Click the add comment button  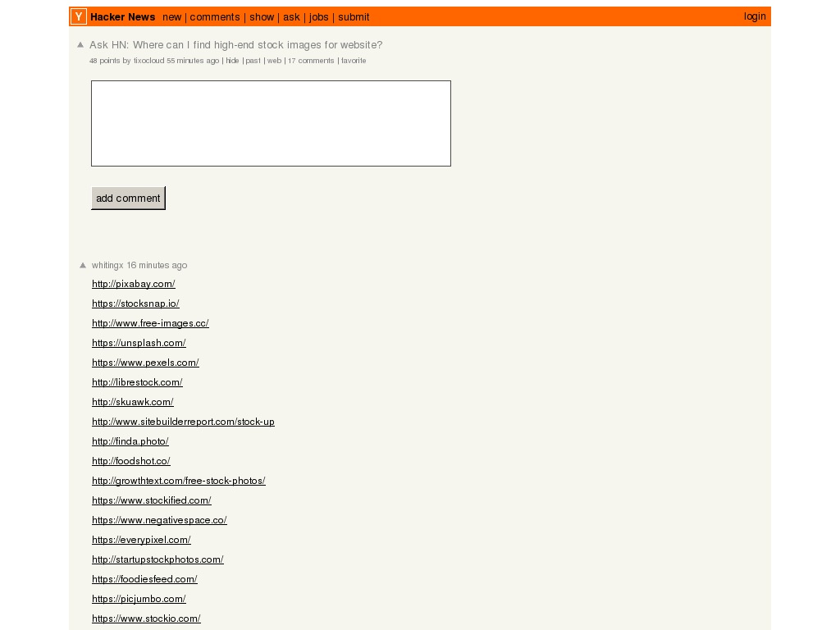point(128,199)
